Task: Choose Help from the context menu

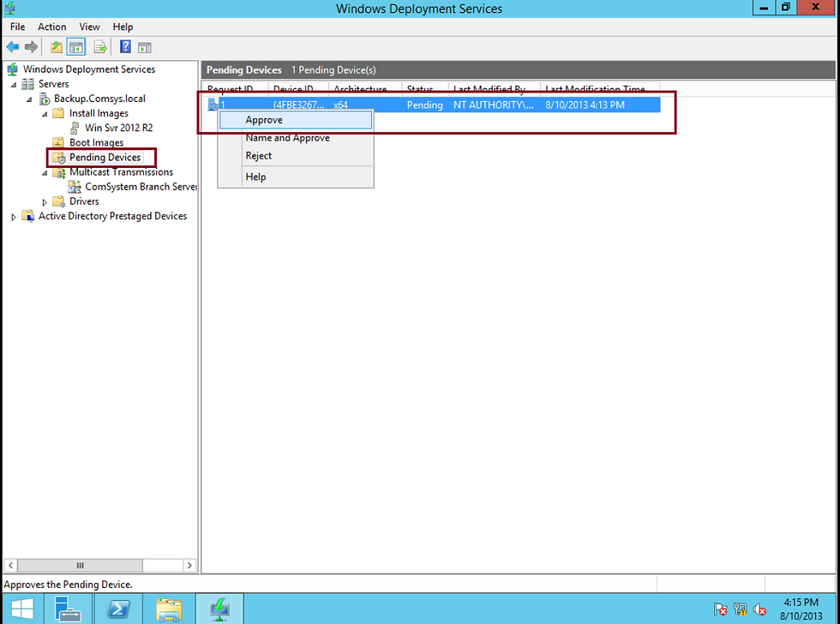Action: point(296,177)
